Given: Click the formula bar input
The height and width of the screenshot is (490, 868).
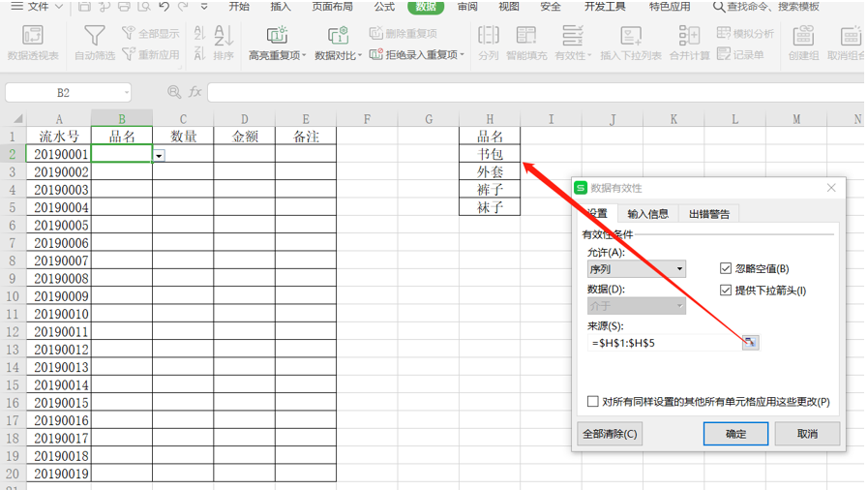Looking at the screenshot, I should point(535,92).
